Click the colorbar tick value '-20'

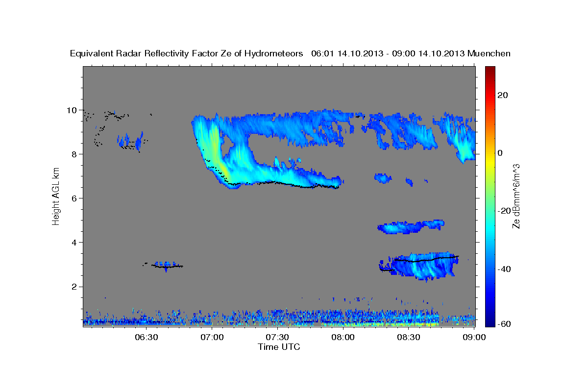point(505,211)
